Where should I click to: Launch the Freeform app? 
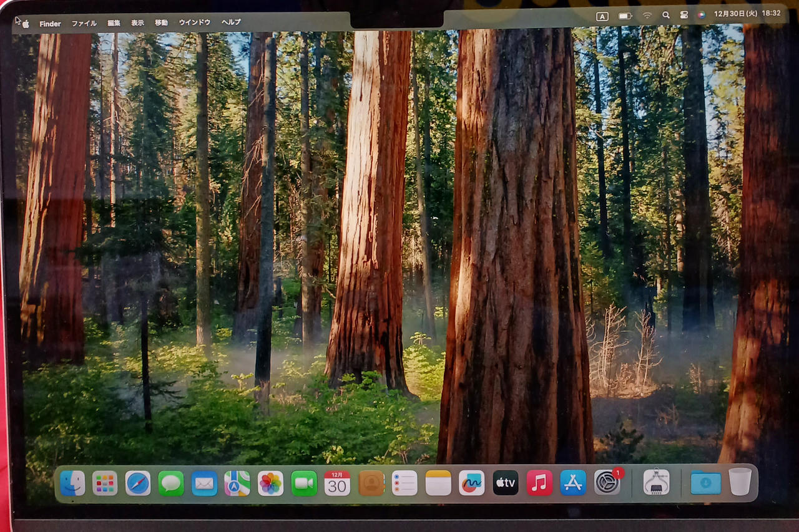(x=471, y=483)
